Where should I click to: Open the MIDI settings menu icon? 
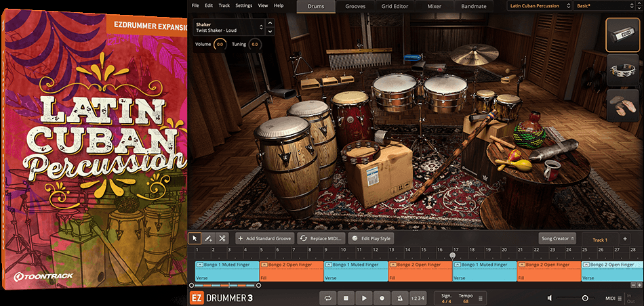click(x=620, y=298)
